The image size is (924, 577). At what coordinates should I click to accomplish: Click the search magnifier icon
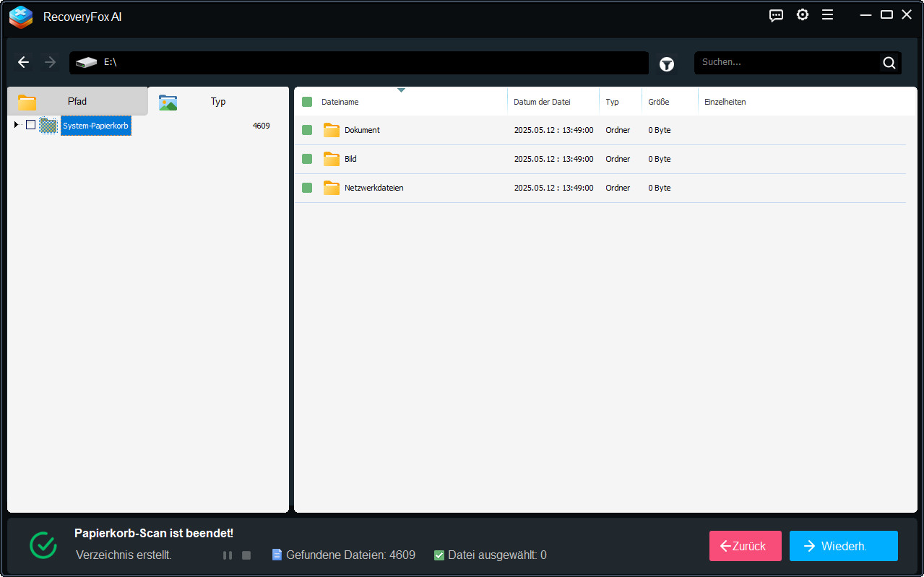(889, 63)
